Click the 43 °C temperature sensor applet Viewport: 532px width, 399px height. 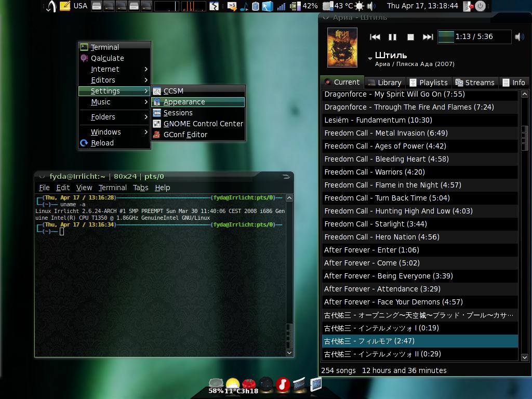click(x=338, y=6)
